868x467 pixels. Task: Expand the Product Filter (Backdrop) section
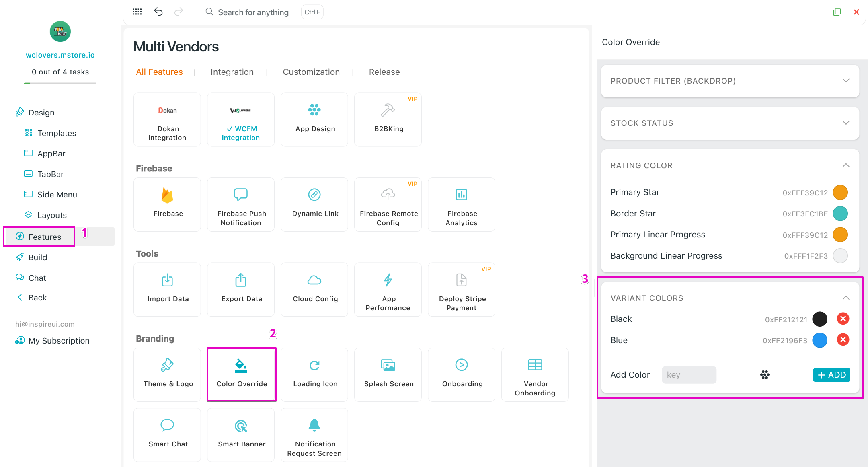(x=730, y=81)
